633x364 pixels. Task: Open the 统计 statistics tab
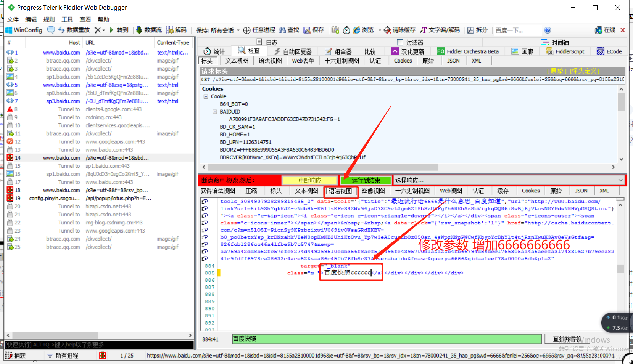214,51
